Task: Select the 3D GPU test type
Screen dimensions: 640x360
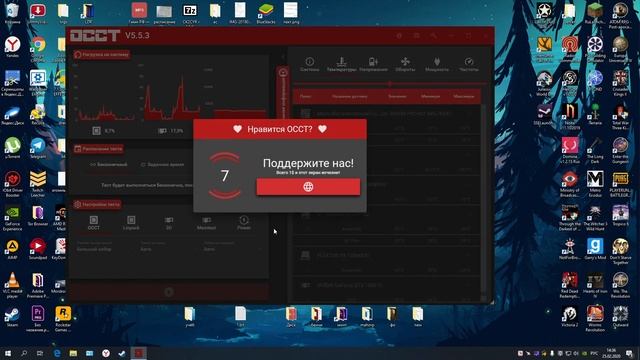Action: [169, 223]
